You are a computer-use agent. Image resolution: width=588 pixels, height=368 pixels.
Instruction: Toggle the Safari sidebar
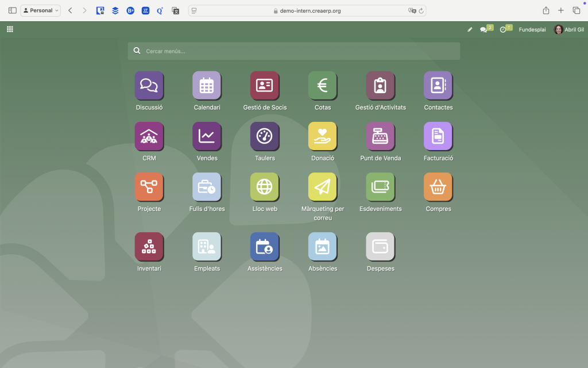click(12, 10)
